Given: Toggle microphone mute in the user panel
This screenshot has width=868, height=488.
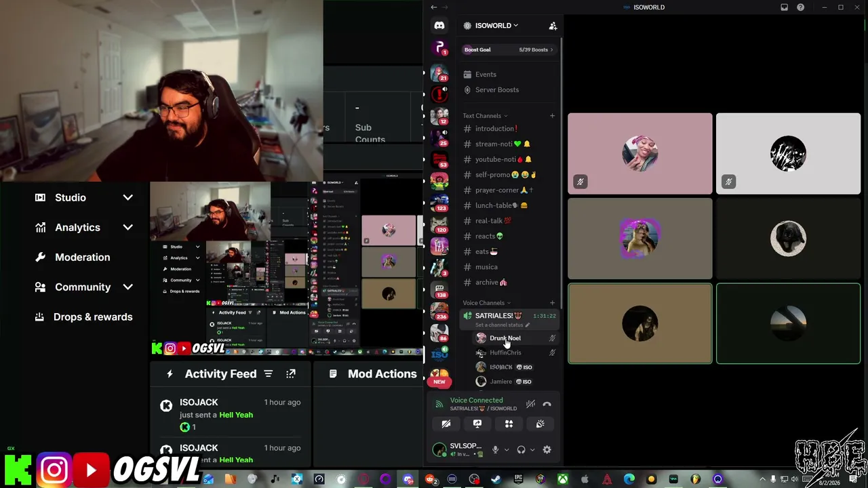Looking at the screenshot, I should click(x=496, y=449).
